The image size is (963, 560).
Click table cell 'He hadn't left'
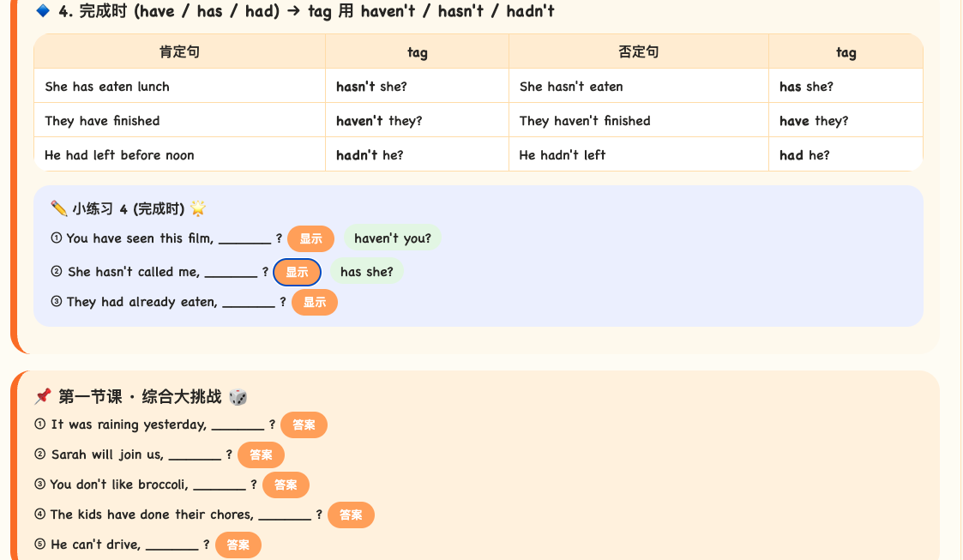[639, 154]
